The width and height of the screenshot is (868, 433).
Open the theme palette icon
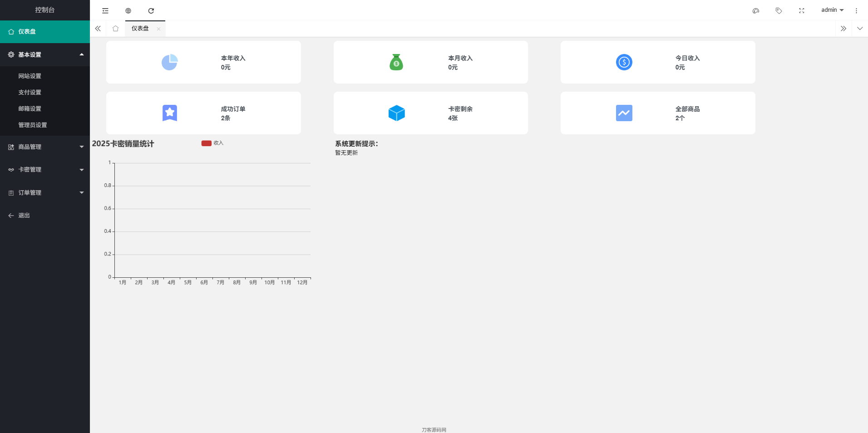coord(756,10)
